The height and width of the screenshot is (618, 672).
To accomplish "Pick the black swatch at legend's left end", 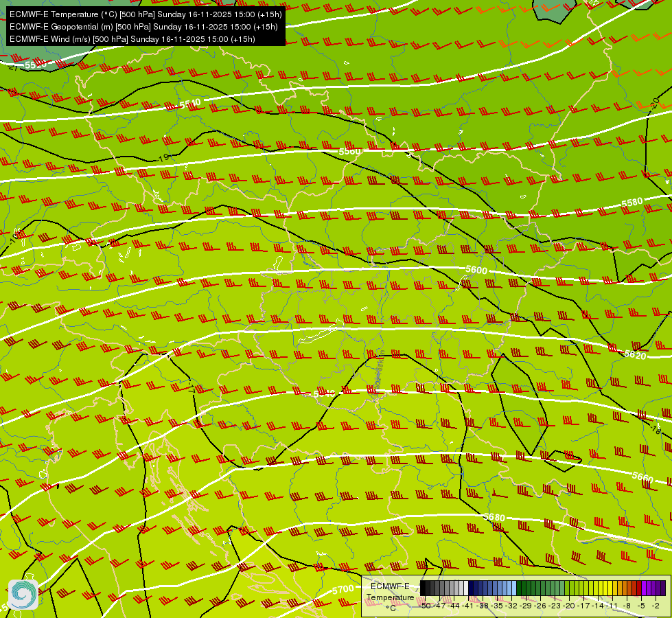I will tap(423, 588).
